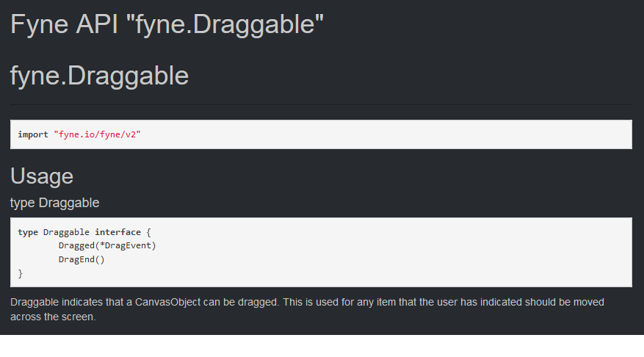Click the Fyne API "fyne.Draggable" page title
This screenshot has height=357, width=644.
click(167, 25)
